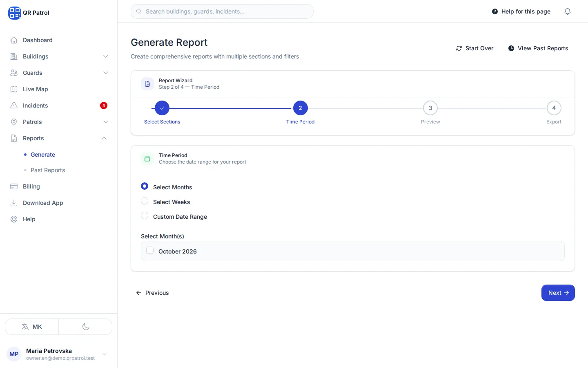Click the Report Wizard document icon
588x368 pixels.
(x=147, y=84)
